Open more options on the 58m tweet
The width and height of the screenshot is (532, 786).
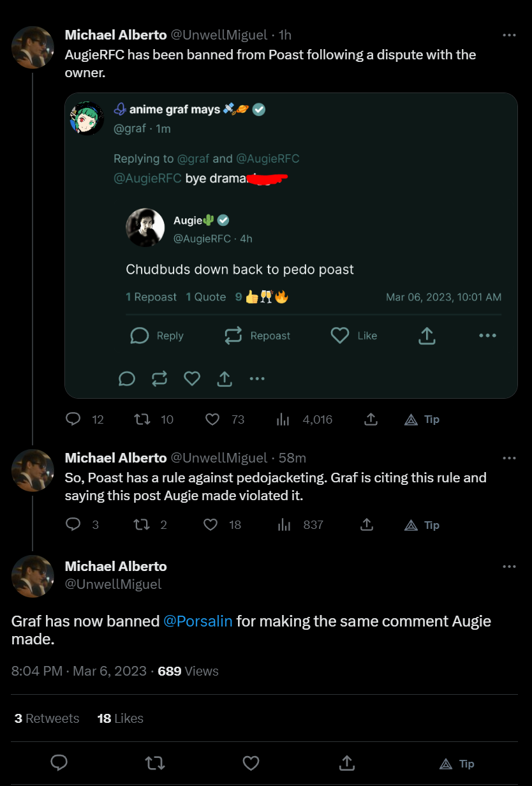509,457
